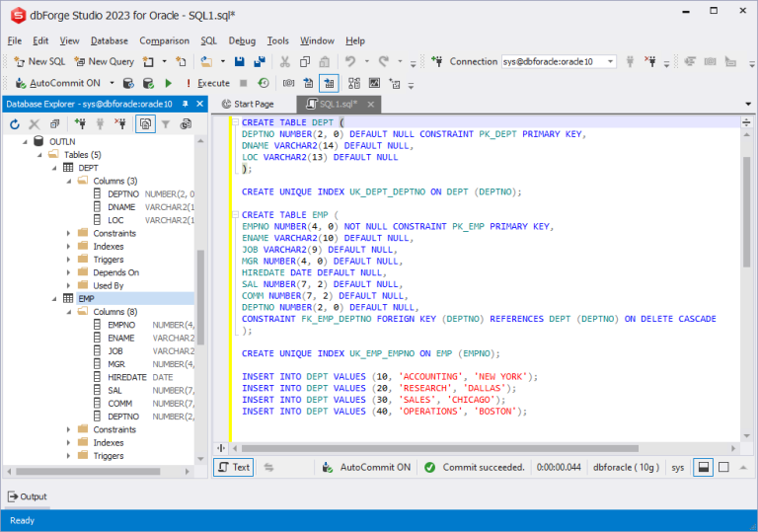Expand the Constraints folder under DEPT

tap(69, 233)
